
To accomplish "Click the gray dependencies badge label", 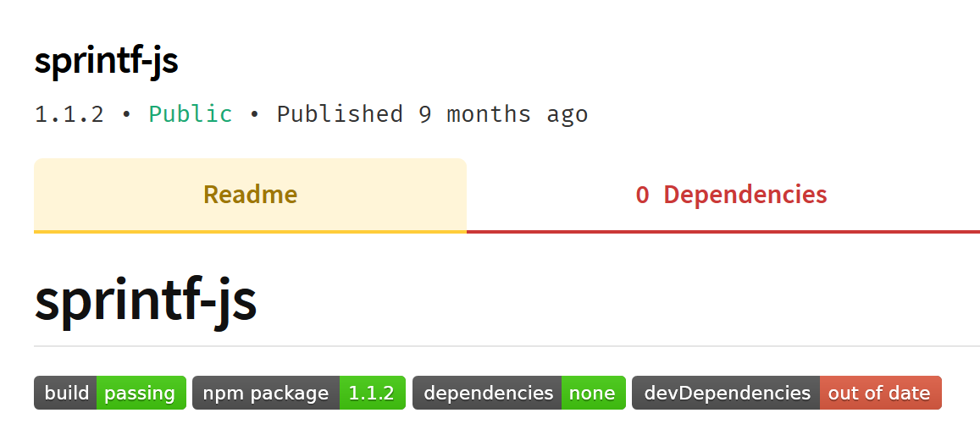I will click(x=487, y=393).
